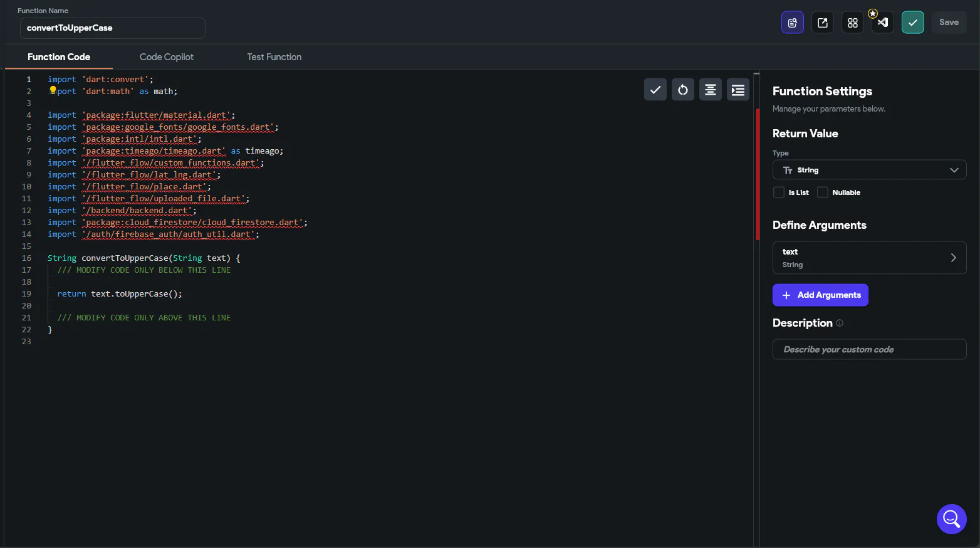Click the 'import dart:convert' line
The width and height of the screenshot is (980, 548).
click(x=100, y=79)
